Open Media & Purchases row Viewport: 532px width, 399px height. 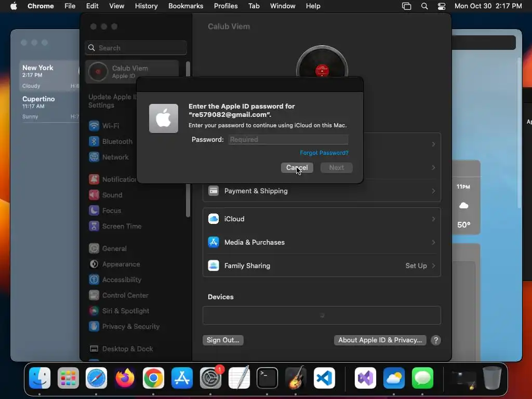click(322, 242)
